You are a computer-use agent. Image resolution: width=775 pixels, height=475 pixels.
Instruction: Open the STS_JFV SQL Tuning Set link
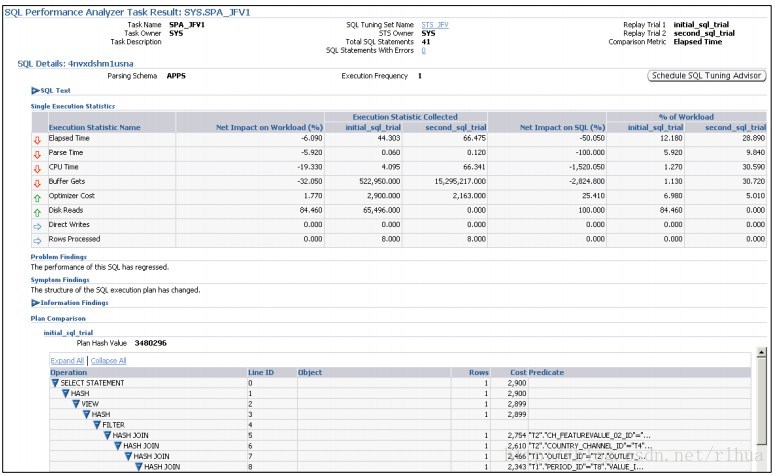[x=435, y=25]
